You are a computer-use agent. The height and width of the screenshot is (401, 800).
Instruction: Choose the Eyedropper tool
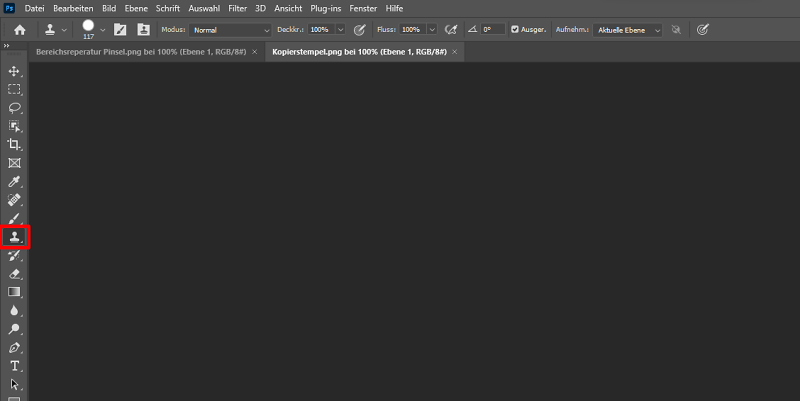15,181
